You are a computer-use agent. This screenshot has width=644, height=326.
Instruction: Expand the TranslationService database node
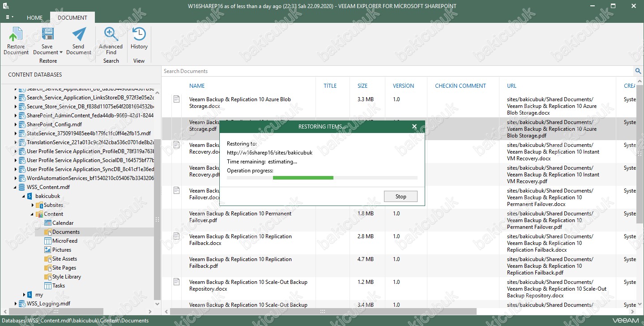point(16,142)
